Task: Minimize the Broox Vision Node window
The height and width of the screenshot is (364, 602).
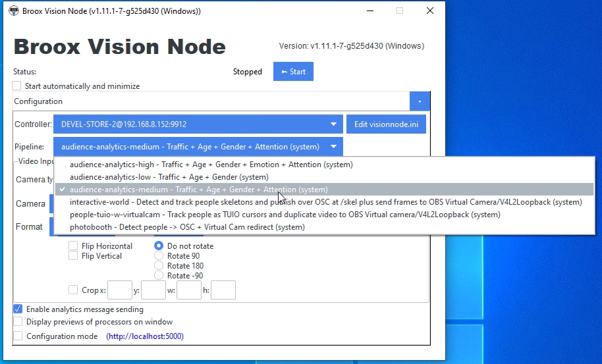Action: 370,11
